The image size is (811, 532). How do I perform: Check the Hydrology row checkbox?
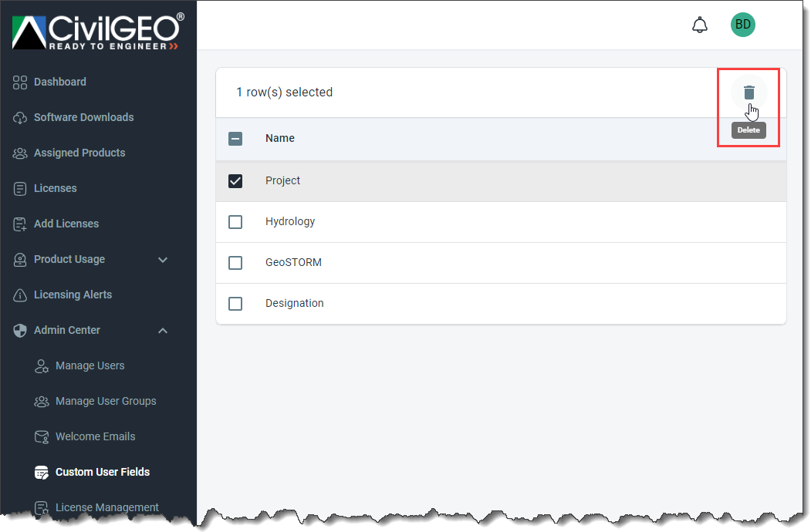[x=235, y=222]
